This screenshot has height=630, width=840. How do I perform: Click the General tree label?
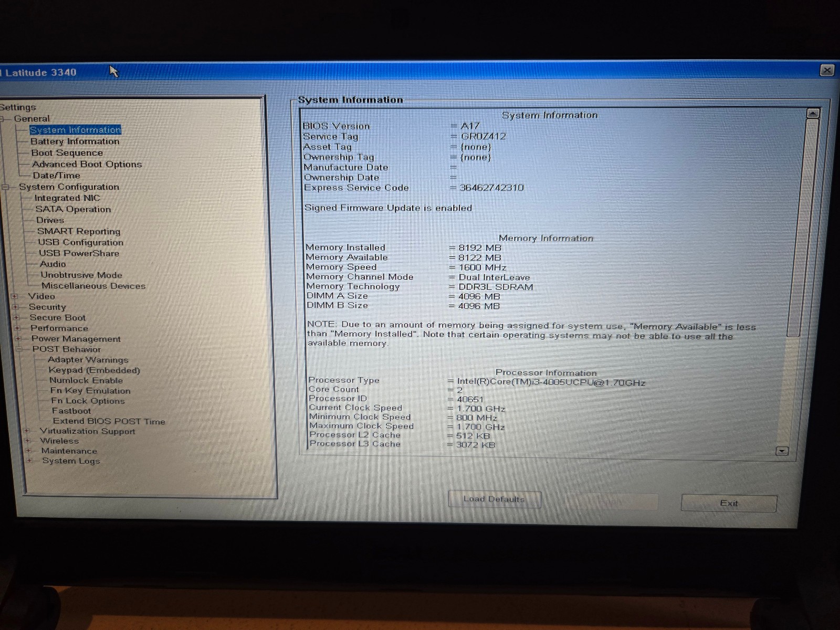[32, 119]
